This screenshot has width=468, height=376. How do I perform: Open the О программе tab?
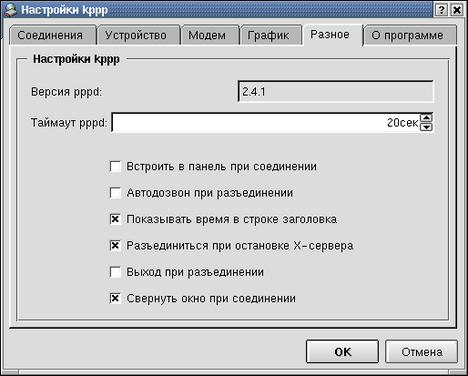click(410, 35)
